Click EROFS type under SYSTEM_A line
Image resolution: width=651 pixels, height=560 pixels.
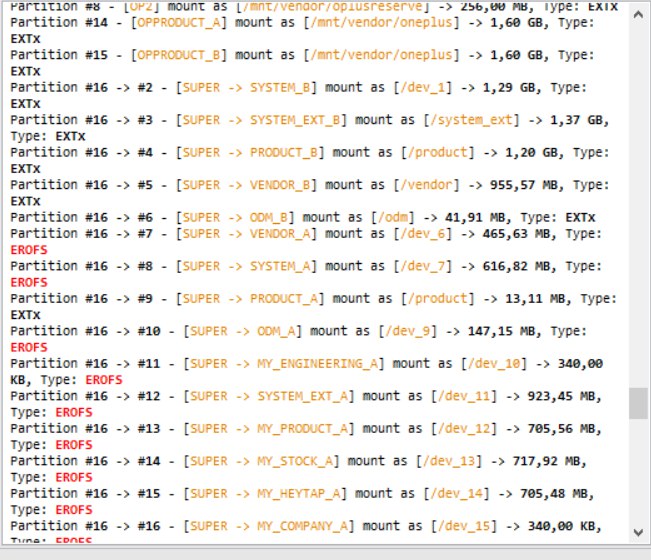tap(29, 282)
